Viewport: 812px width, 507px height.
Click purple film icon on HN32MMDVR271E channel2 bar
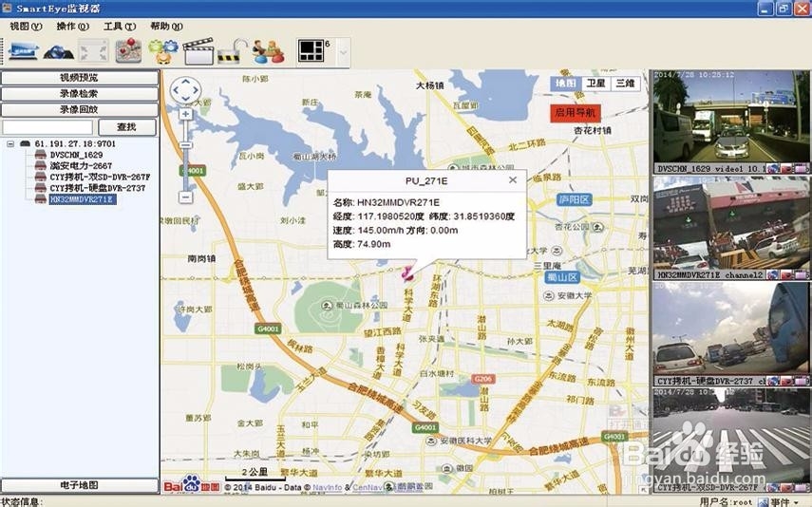click(x=802, y=275)
